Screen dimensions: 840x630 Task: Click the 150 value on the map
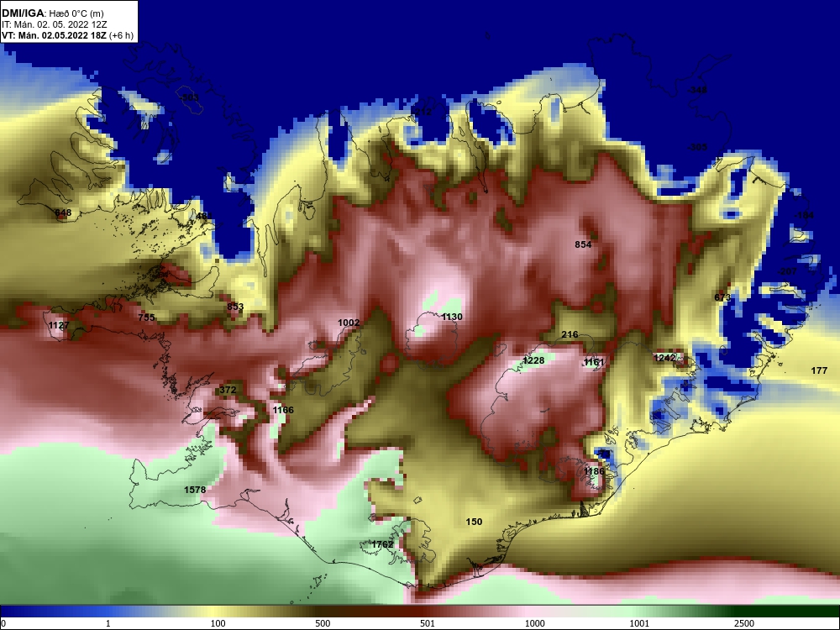click(474, 522)
